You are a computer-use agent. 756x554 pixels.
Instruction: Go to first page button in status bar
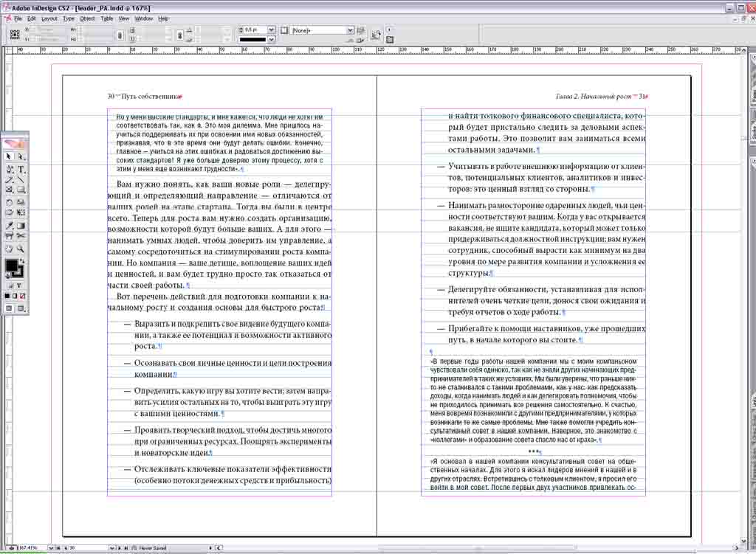pyautogui.click(x=59, y=548)
